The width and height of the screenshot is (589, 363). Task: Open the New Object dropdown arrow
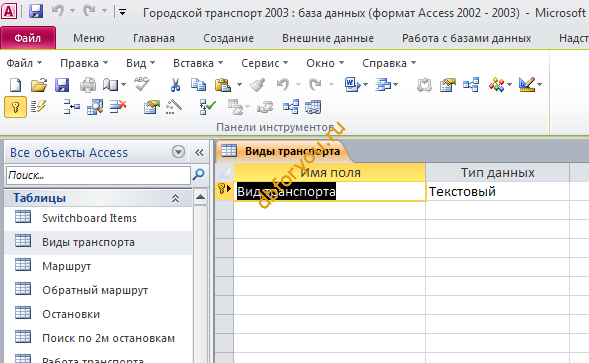click(x=509, y=85)
